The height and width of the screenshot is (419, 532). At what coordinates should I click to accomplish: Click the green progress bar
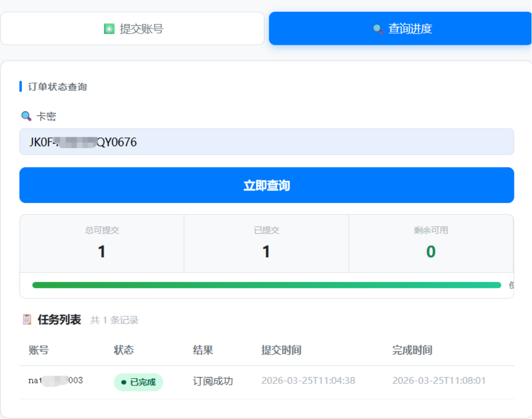click(266, 285)
